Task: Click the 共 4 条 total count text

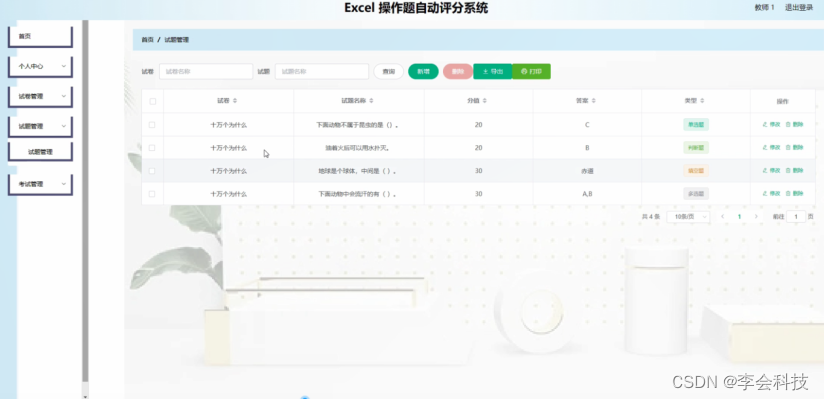Action: [651, 217]
